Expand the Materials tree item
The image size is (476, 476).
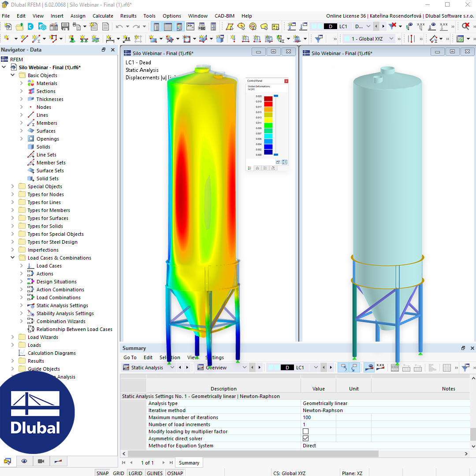[x=21, y=83]
